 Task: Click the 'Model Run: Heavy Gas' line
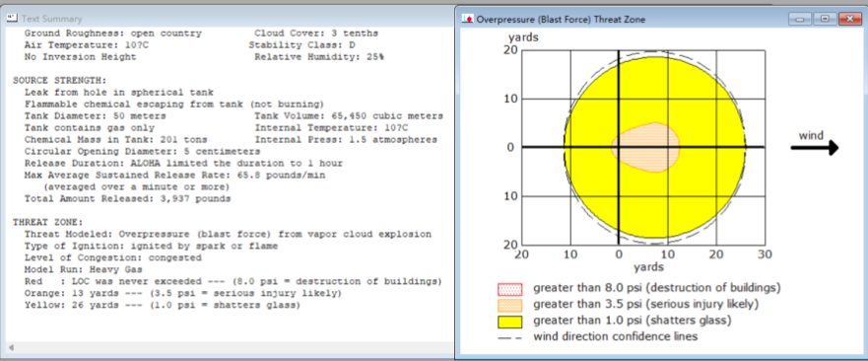(83, 269)
